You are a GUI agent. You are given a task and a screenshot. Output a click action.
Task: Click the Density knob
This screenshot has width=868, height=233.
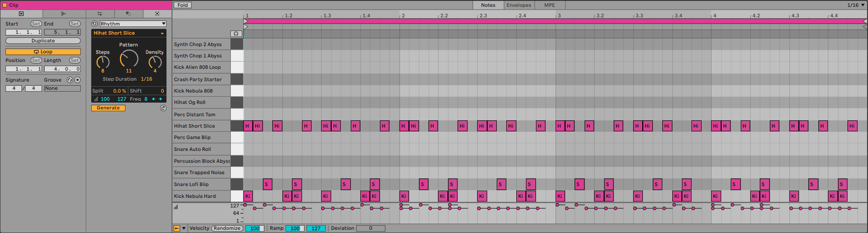[x=155, y=62]
